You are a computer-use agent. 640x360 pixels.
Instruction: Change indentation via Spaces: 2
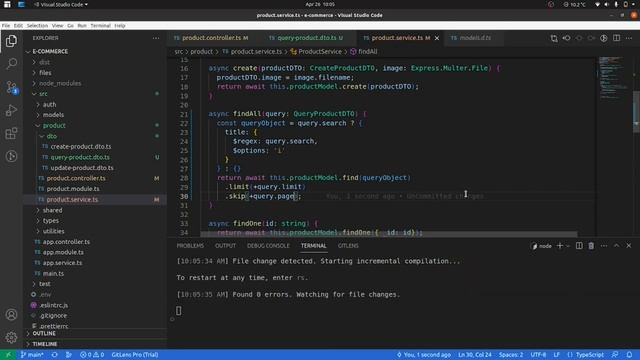[511, 355]
